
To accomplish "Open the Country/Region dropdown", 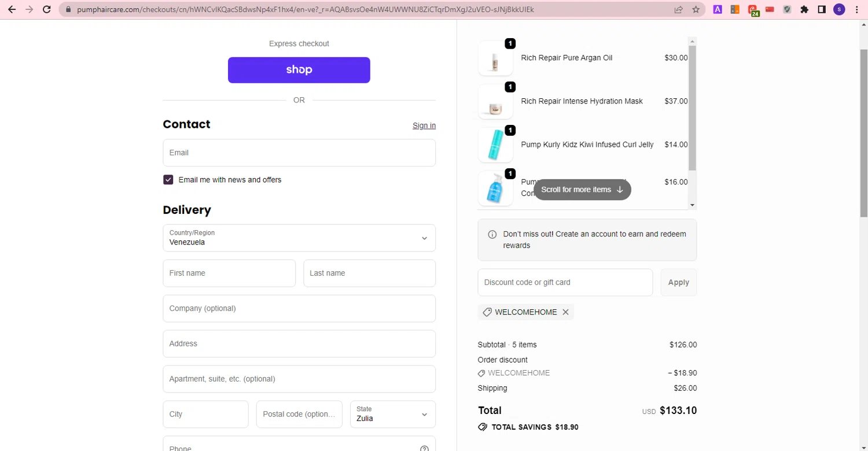I will 299,238.
